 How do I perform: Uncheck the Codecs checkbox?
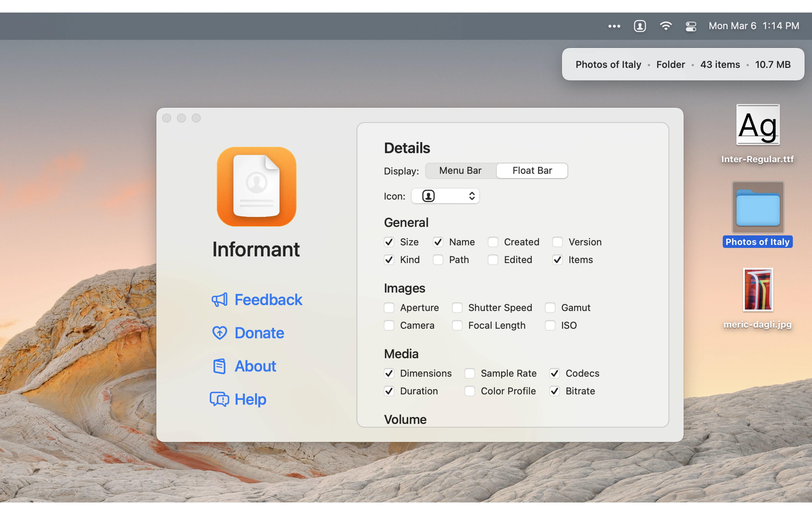555,373
